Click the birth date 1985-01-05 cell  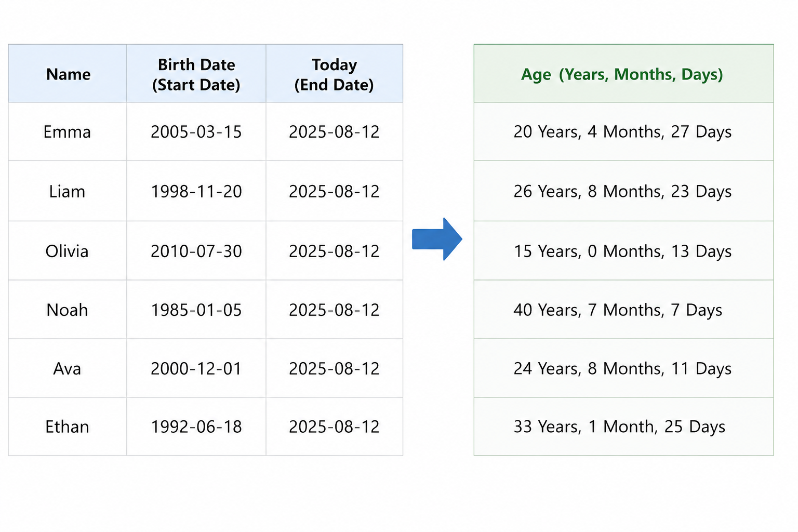pos(196,310)
